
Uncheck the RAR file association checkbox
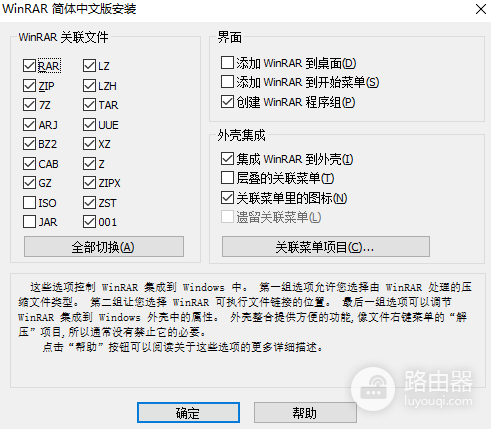30,66
